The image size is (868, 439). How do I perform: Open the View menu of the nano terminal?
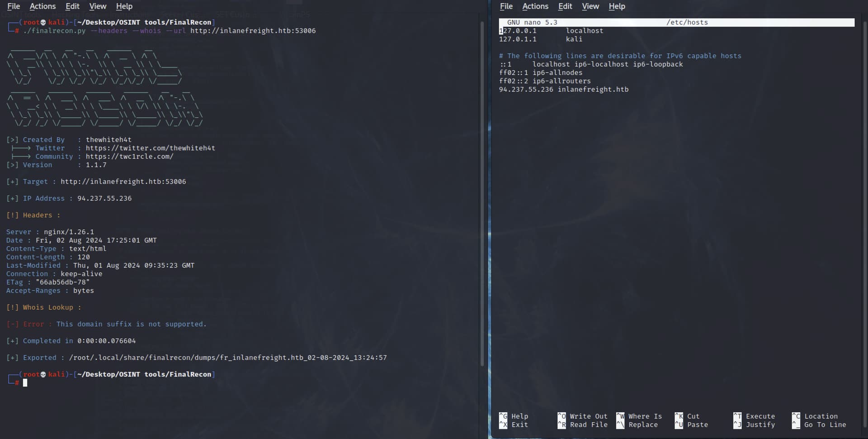590,6
